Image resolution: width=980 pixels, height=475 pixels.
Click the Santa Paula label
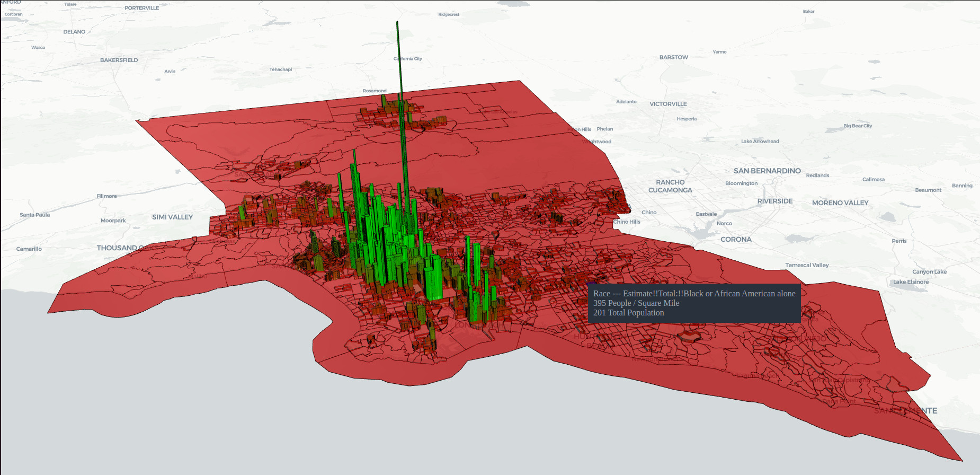[34, 215]
